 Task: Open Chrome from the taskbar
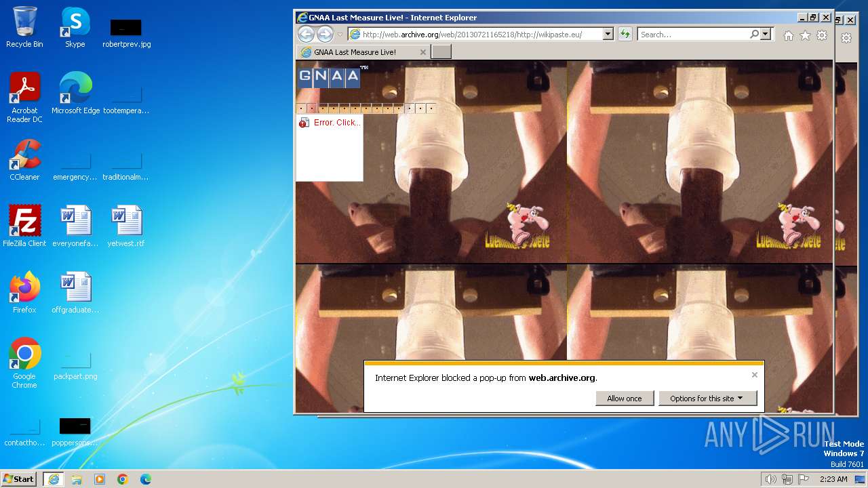(x=123, y=479)
